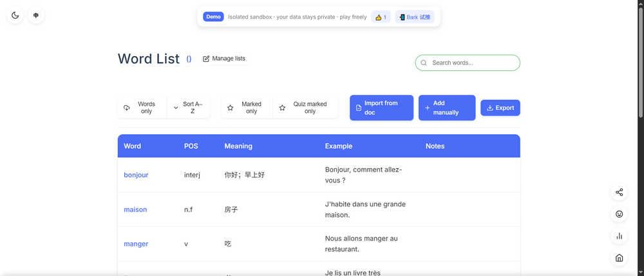The image size is (644, 276).
Task: Click the Meaning column header
Action: pos(238,146)
